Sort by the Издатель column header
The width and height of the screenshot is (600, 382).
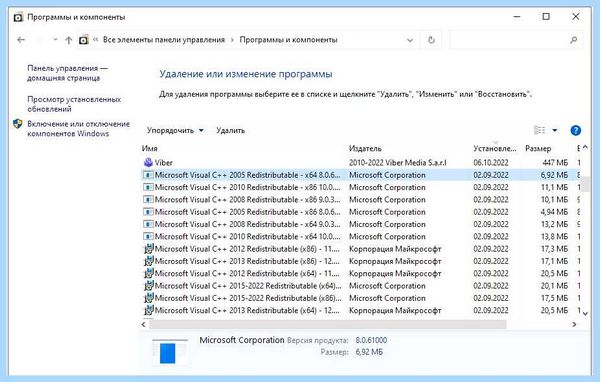tap(365, 149)
